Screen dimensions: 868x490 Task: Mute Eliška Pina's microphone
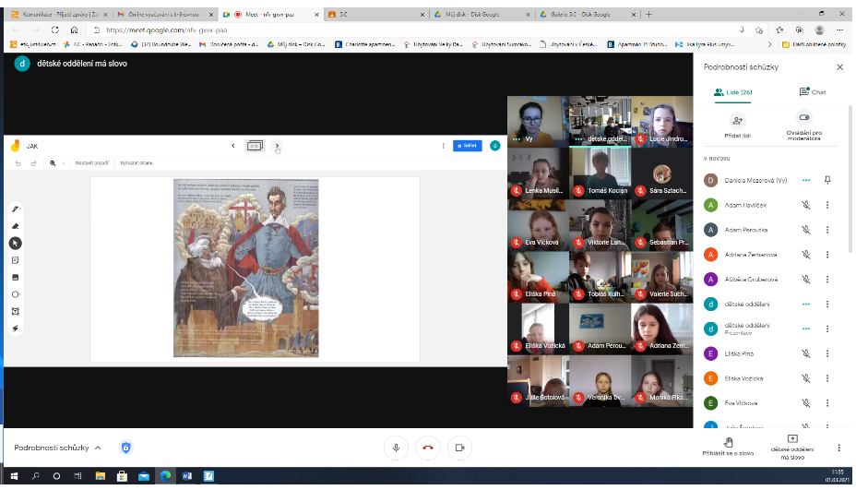pyautogui.click(x=806, y=353)
